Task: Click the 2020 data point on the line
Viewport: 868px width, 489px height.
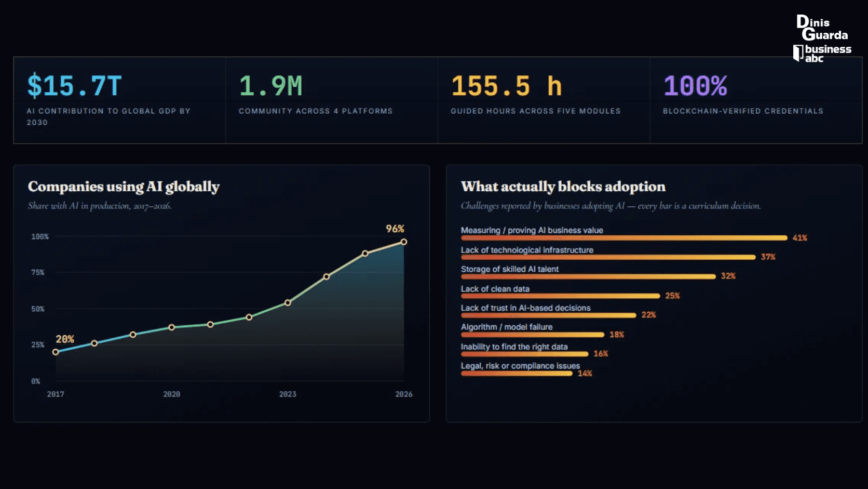Action: 172,327
